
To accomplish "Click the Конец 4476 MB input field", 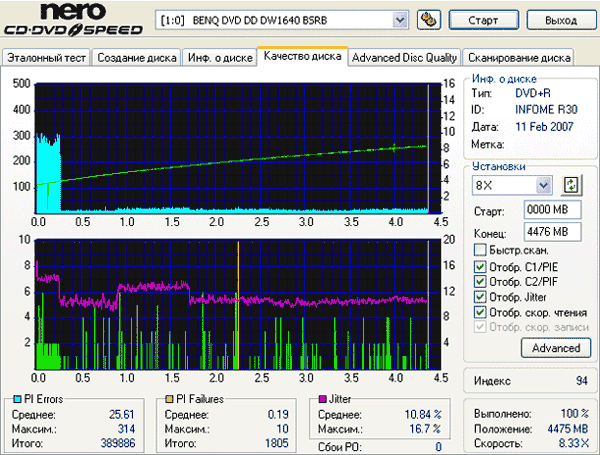I will coord(553,232).
